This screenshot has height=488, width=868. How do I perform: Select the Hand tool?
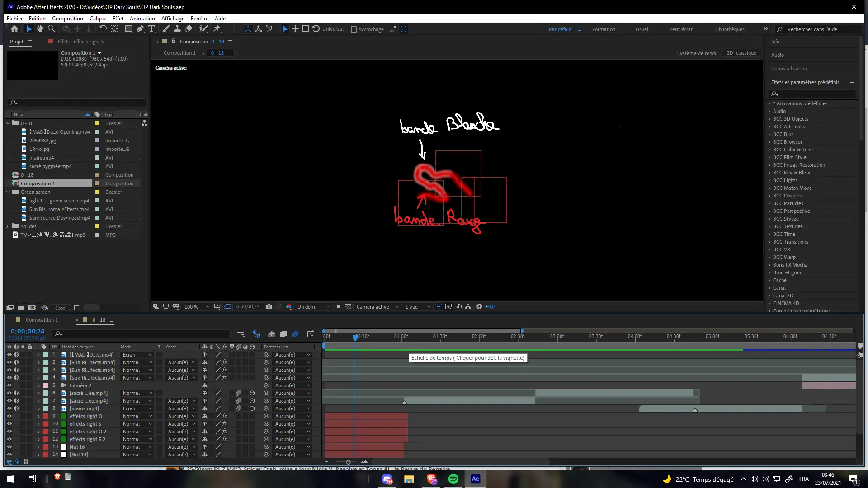coord(40,29)
